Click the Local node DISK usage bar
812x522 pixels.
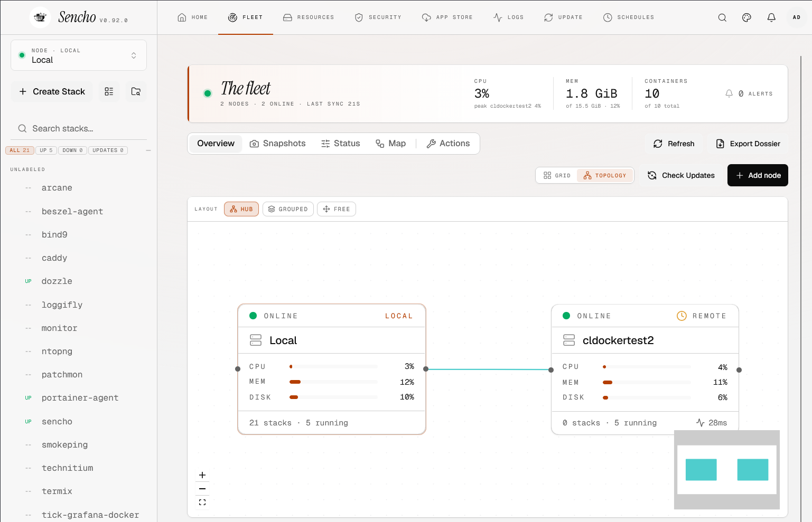point(333,397)
